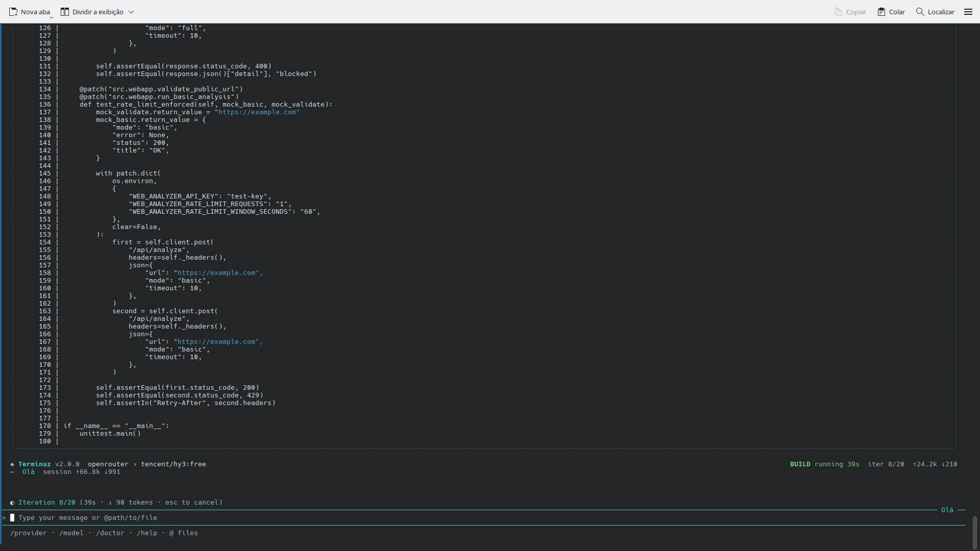Click the BUILD running 39s status
Viewport: 980px width, 551px height.
tap(825, 464)
